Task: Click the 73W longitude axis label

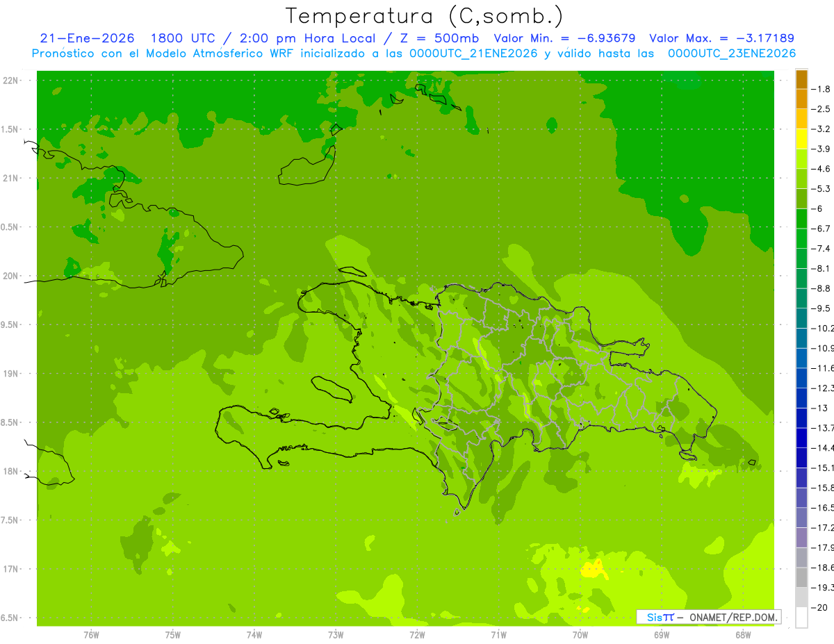Action: 336,635
